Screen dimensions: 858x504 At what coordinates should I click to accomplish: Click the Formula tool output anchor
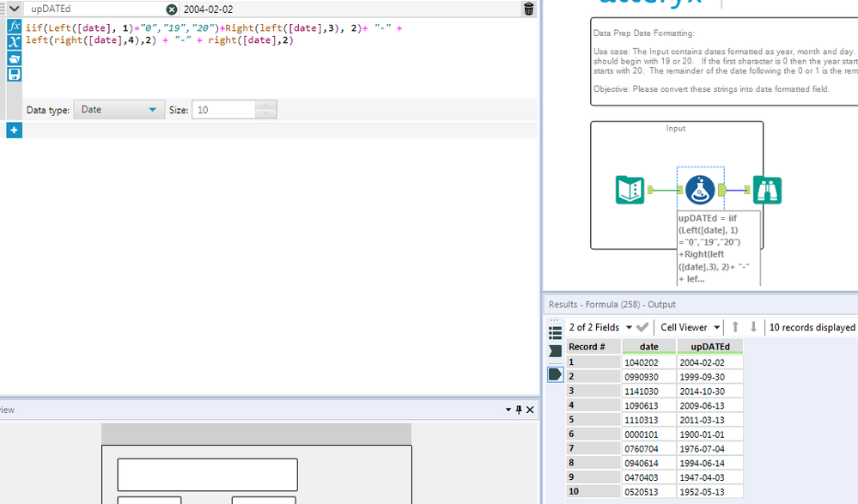pos(721,190)
